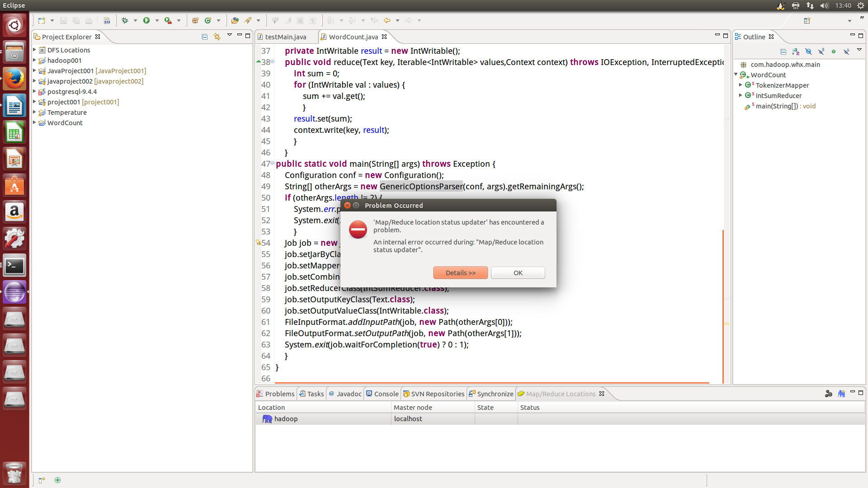Expand the postgresql-9.4.4 project node
Screen dimensions: 868x488
34,91
